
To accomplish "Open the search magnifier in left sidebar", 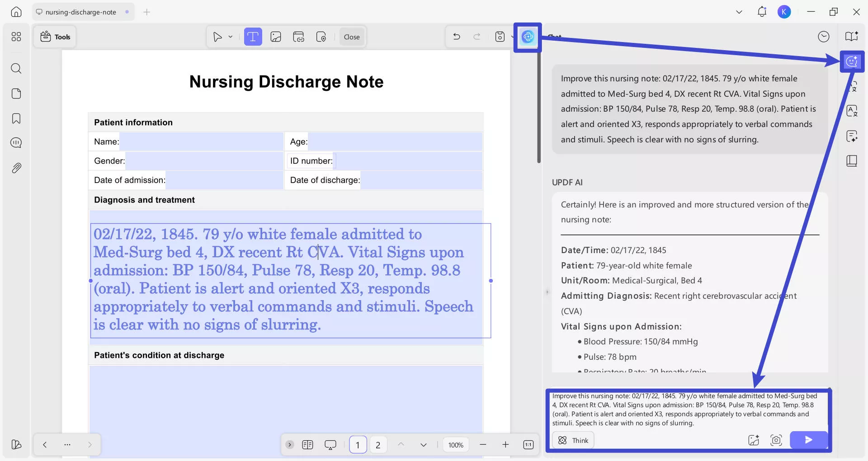I will coord(16,68).
